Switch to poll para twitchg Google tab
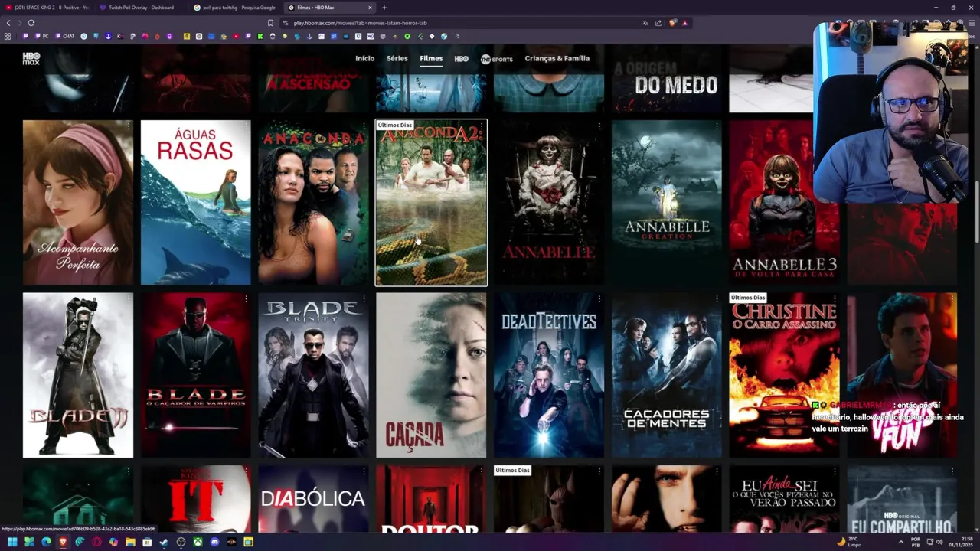 click(x=234, y=8)
